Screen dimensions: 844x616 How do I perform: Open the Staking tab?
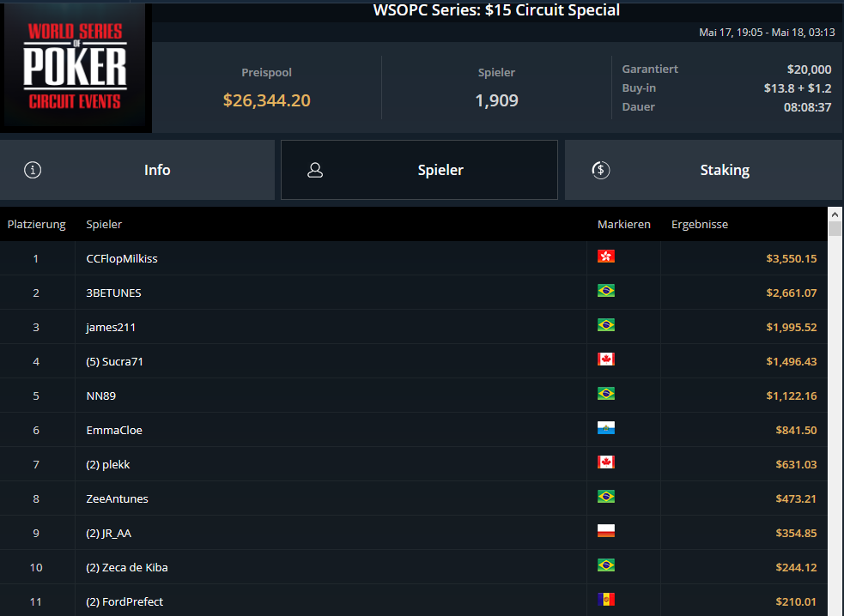tap(703, 170)
